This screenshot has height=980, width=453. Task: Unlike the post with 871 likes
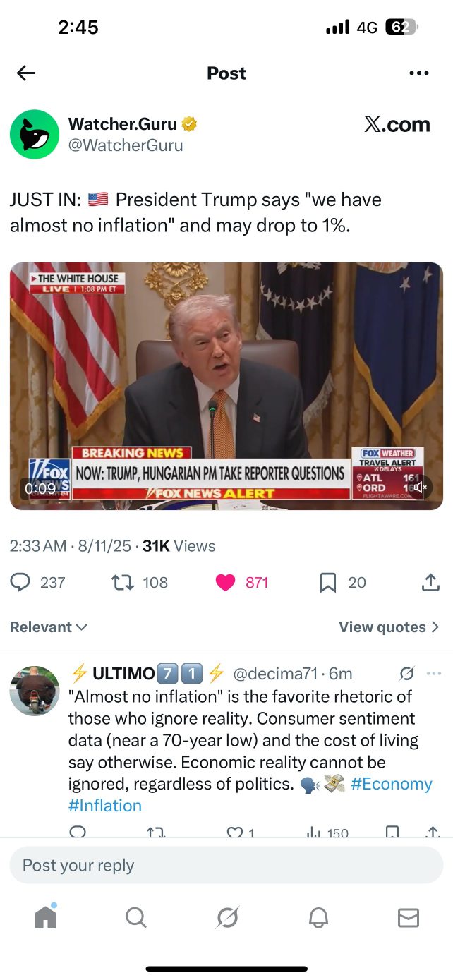coord(225,582)
